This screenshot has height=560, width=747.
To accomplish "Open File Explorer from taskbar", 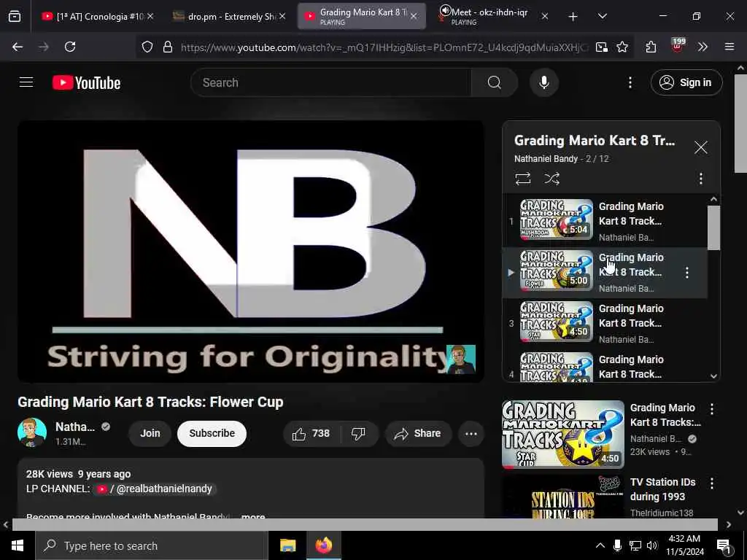I will (x=287, y=545).
